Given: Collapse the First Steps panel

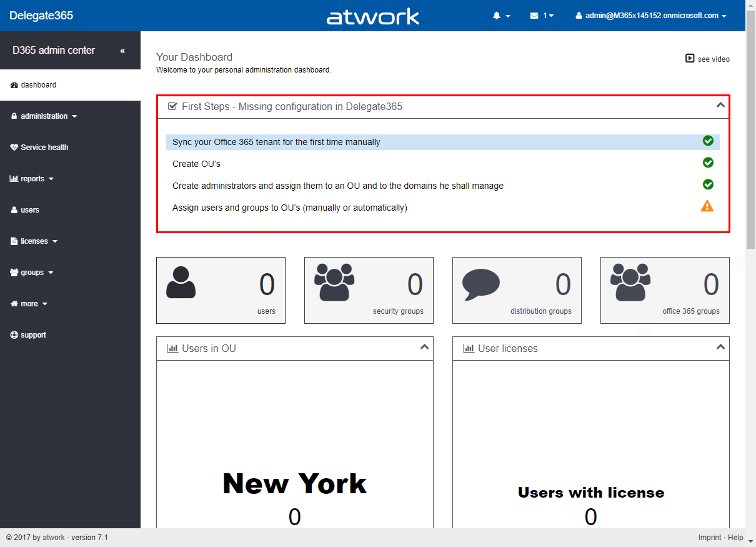Looking at the screenshot, I should [720, 106].
